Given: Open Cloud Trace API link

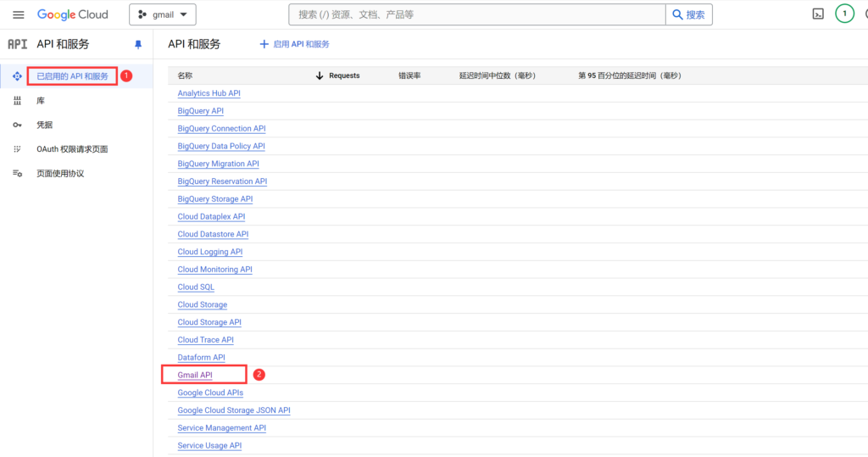Looking at the screenshot, I should 205,340.
